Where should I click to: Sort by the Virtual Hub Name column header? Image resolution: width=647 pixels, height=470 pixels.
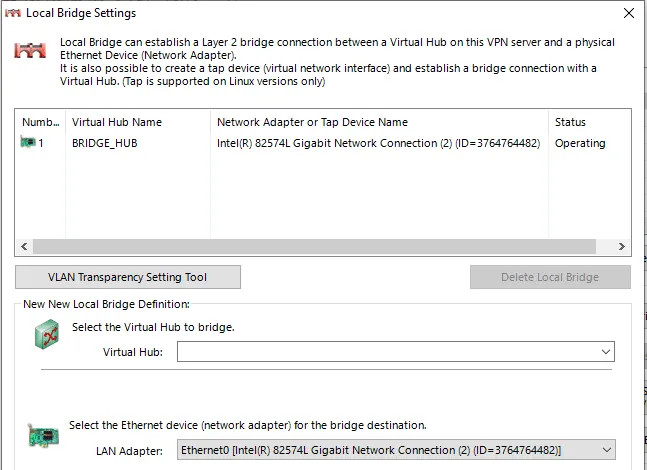click(x=117, y=122)
